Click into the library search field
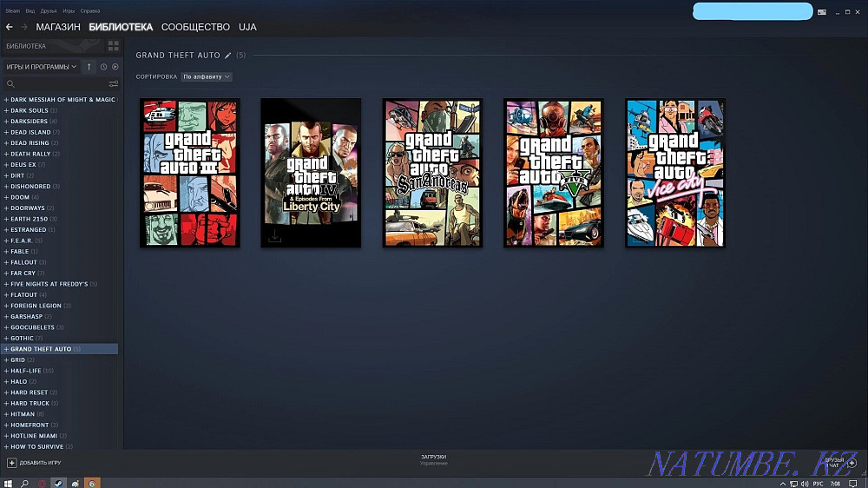This screenshot has width=868, height=488. click(x=61, y=83)
